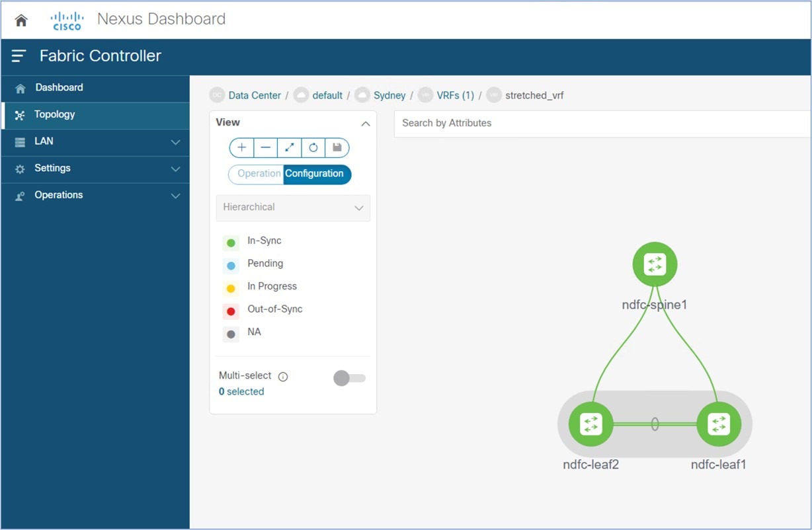Click the ndfc-spine1 label

655,305
